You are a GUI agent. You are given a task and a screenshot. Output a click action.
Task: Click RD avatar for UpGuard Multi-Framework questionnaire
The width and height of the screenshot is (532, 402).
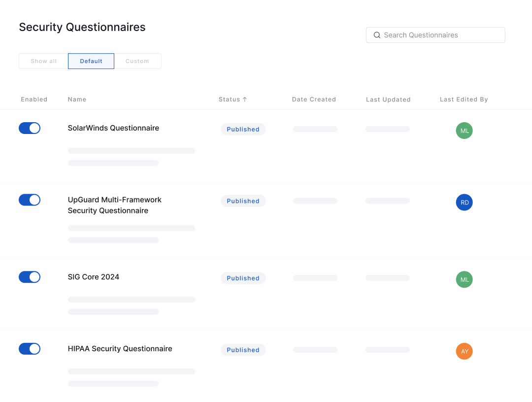tap(464, 202)
